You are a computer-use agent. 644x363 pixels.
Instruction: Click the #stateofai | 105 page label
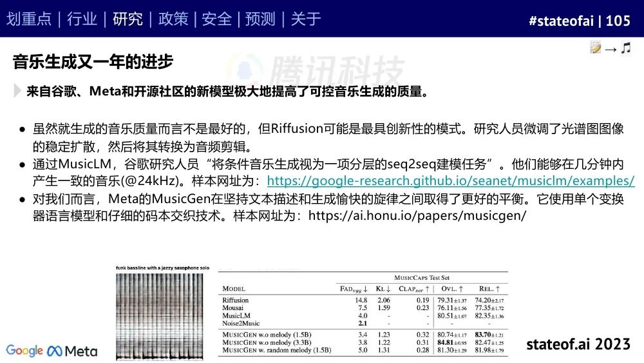[x=579, y=21]
